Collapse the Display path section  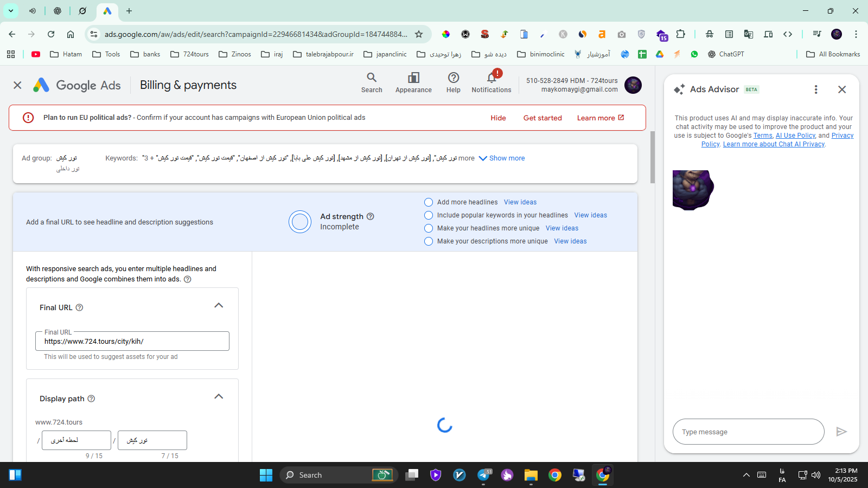coord(219,397)
